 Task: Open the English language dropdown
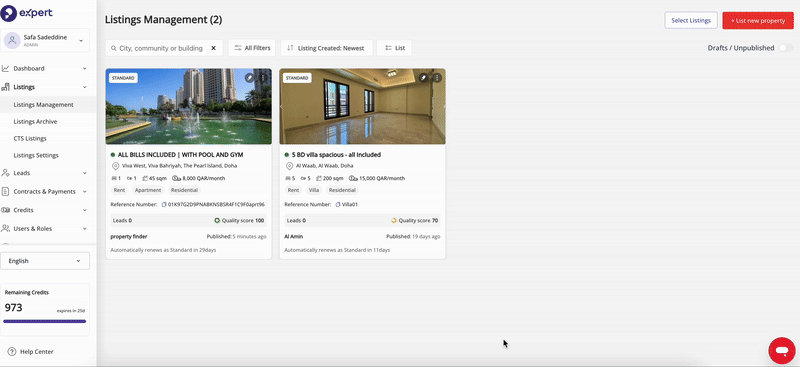[45, 261]
